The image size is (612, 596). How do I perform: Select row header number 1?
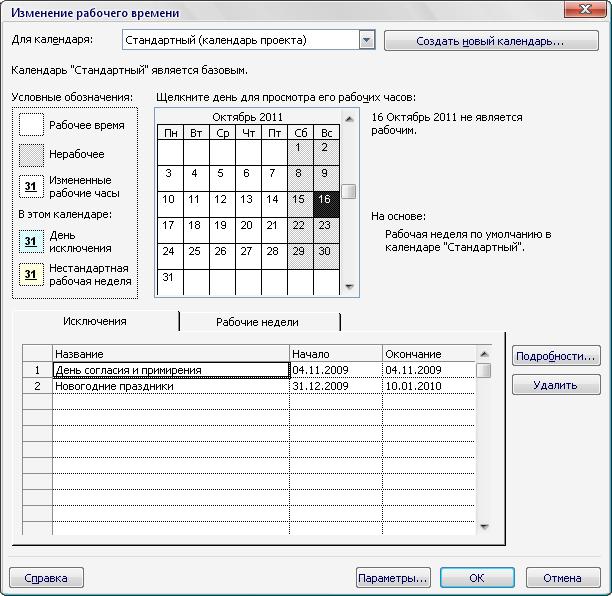tap(37, 370)
